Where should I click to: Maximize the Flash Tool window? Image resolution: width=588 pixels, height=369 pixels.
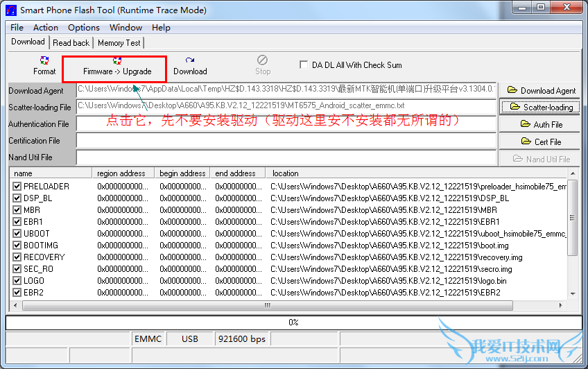click(541, 7)
